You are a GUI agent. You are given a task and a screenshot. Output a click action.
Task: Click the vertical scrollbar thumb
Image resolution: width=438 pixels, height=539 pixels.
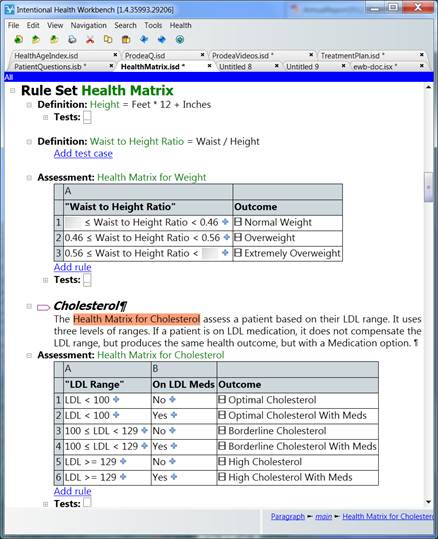coord(428,187)
